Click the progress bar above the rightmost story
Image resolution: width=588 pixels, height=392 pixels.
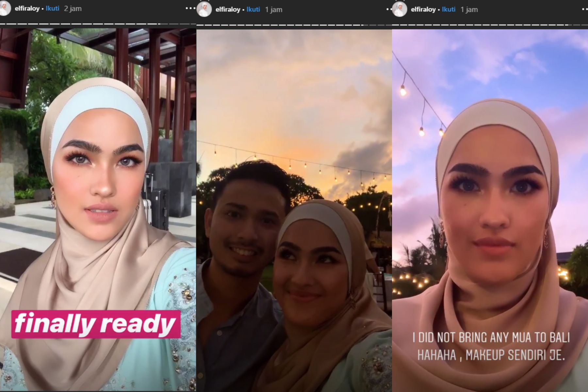(x=490, y=25)
